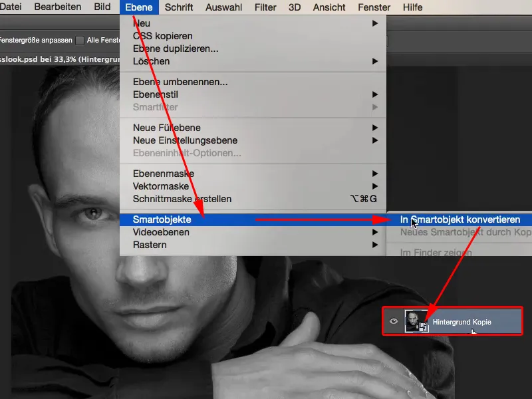
Task: Choose Ebene umbenennen...
Action: 253,82
